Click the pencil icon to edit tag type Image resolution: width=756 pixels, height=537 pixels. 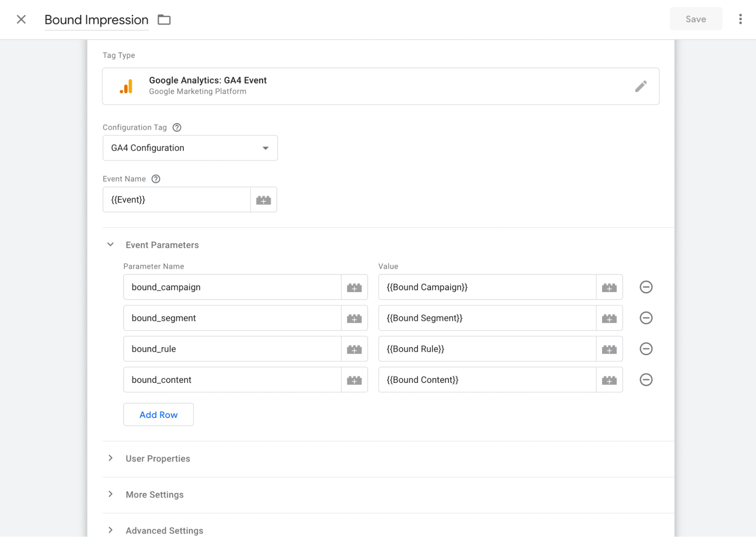pyautogui.click(x=641, y=86)
